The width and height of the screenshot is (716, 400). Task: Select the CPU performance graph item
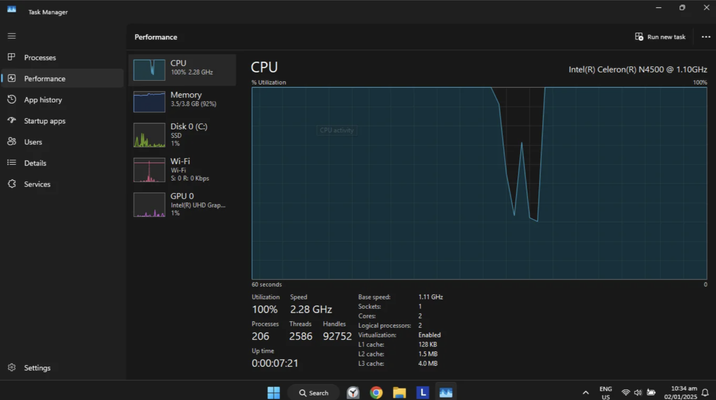[x=182, y=70]
